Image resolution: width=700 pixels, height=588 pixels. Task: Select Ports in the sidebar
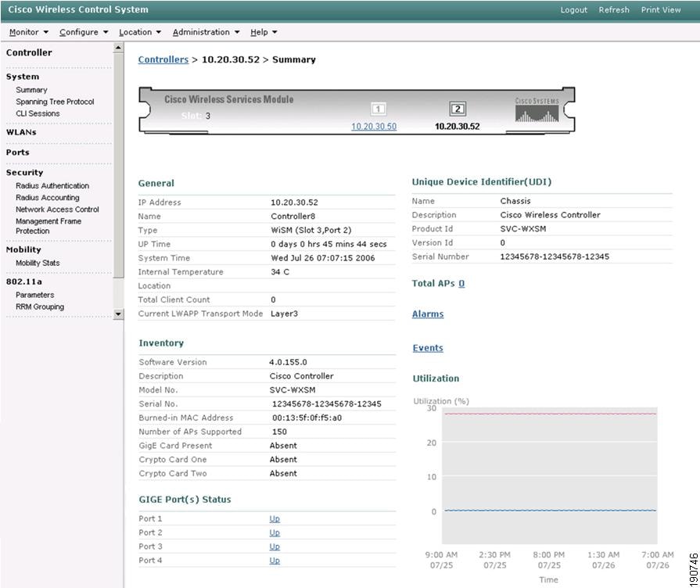(x=17, y=152)
